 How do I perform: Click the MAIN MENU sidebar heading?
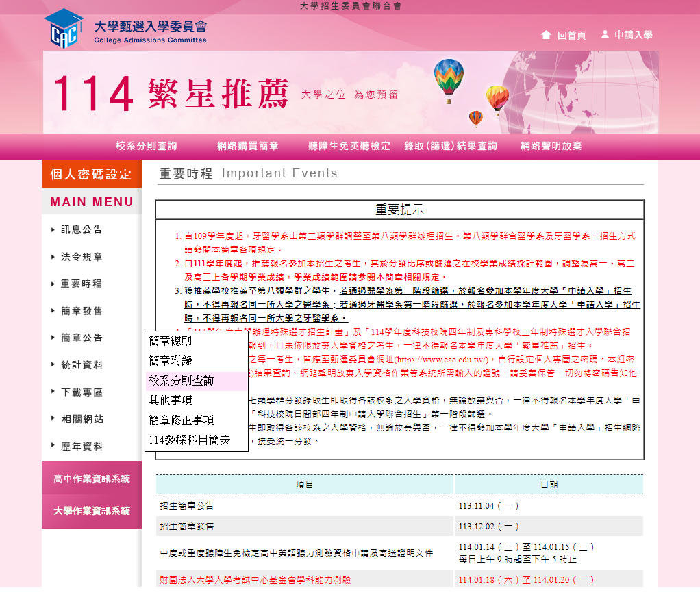coord(92,202)
